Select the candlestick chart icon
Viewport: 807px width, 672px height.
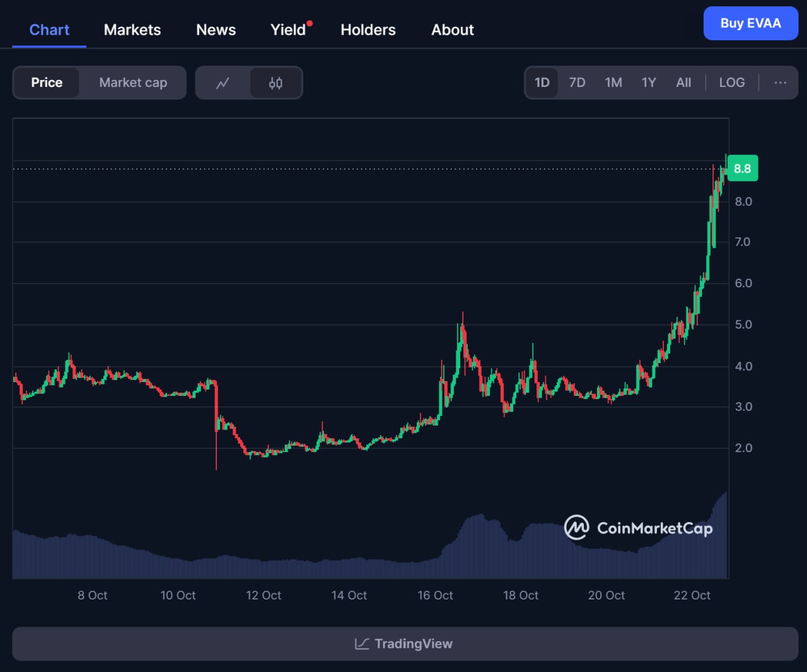point(276,83)
